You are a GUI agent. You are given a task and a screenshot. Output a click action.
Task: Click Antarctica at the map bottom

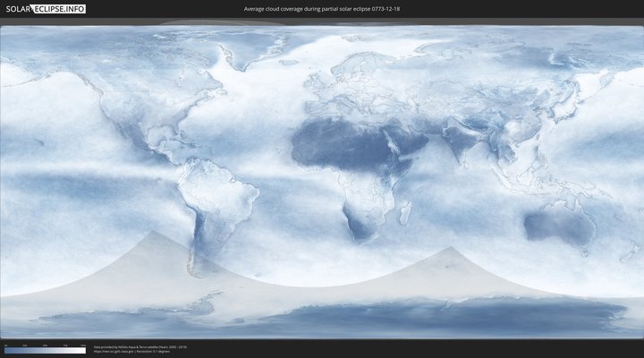(358, 313)
